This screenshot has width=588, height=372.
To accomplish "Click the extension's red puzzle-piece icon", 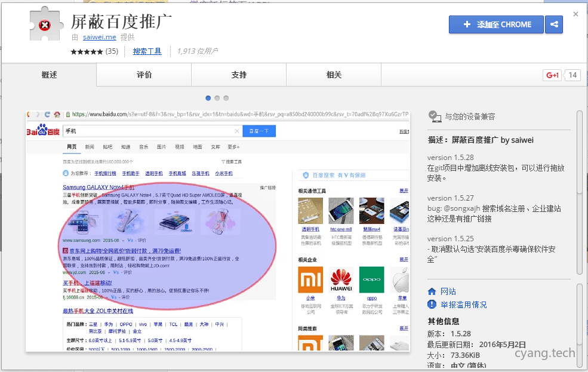I will [44, 24].
